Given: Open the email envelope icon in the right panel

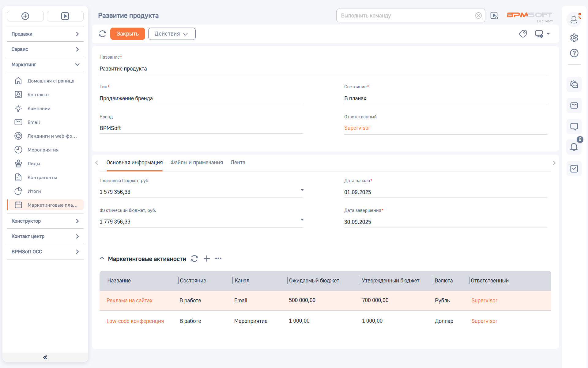Looking at the screenshot, I should 574,105.
